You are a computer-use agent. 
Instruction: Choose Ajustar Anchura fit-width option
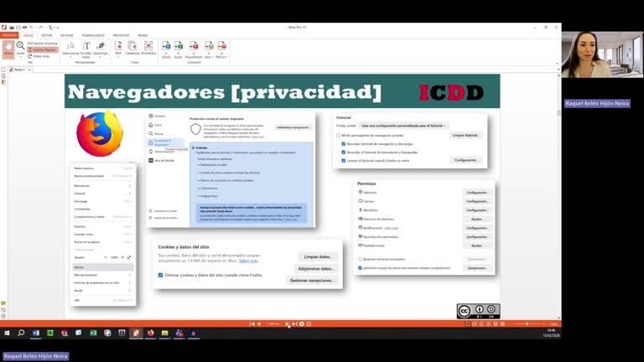(43, 43)
